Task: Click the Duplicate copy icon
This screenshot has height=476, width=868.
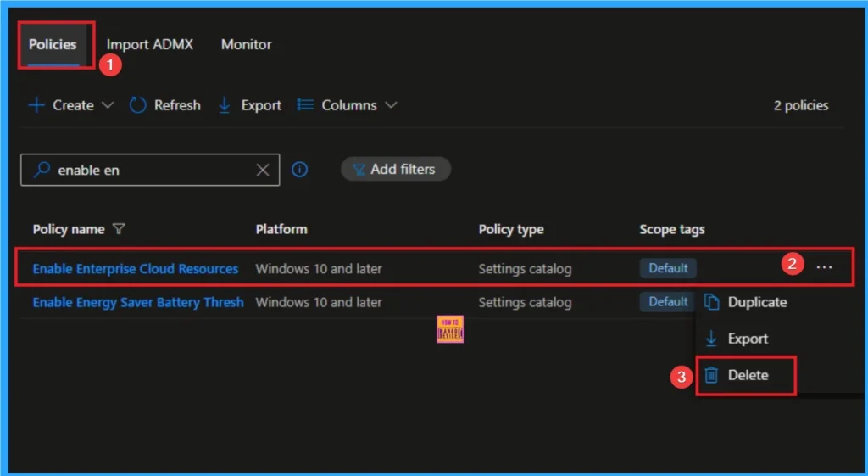Action: pos(711,302)
